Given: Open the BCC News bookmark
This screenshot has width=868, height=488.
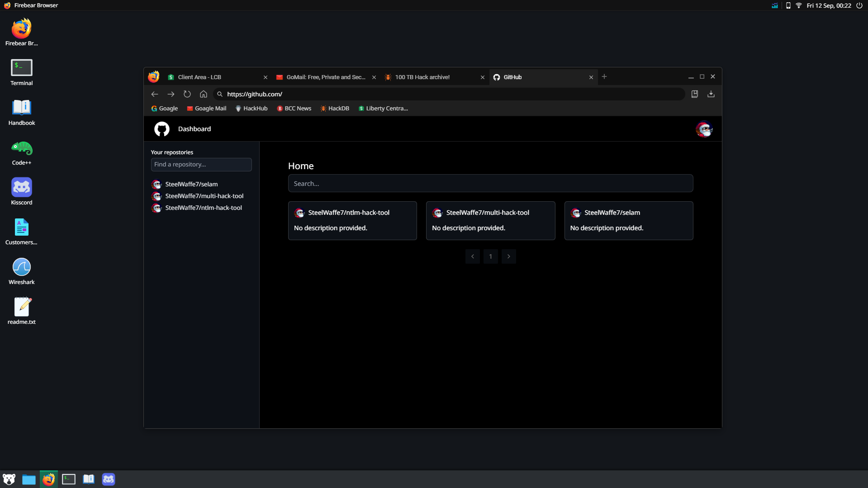Looking at the screenshot, I should coord(294,109).
